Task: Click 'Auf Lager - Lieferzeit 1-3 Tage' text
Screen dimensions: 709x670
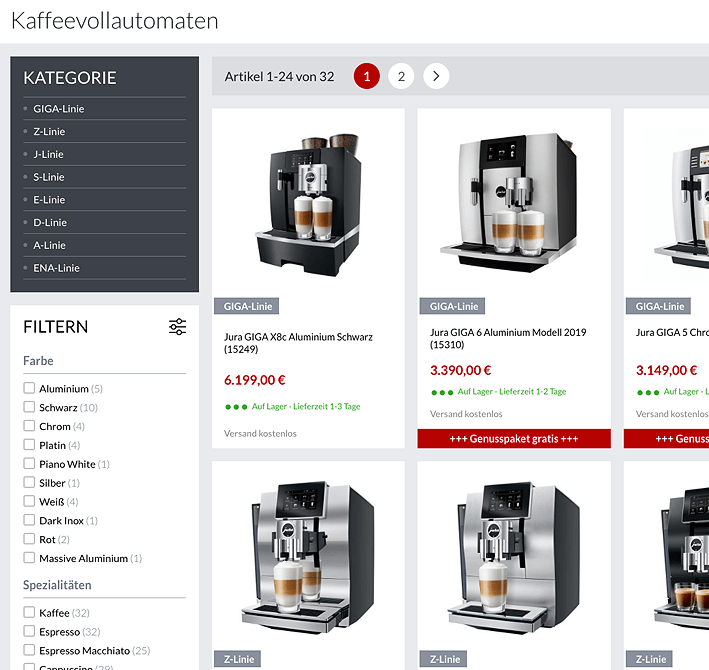Action: 306,406
